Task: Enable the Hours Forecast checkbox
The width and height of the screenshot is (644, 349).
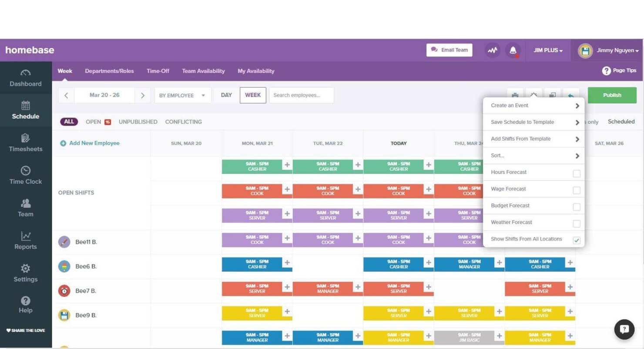Action: (x=576, y=173)
